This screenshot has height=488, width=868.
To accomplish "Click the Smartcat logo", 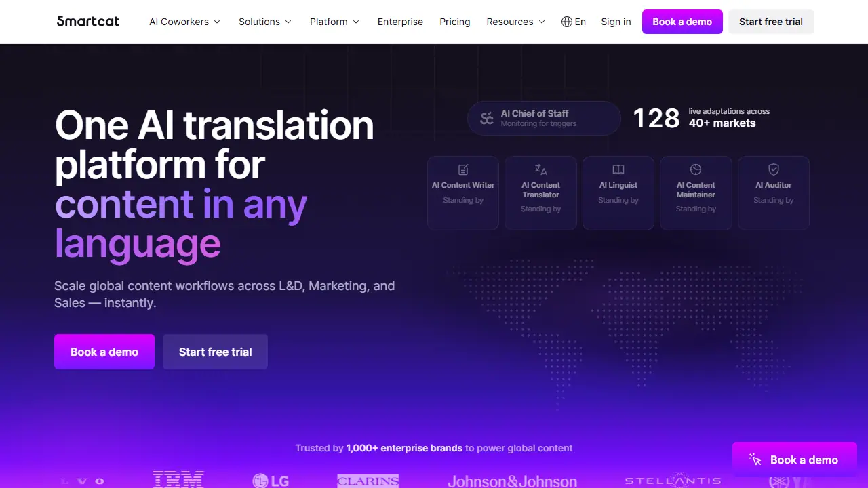I will pos(88,21).
